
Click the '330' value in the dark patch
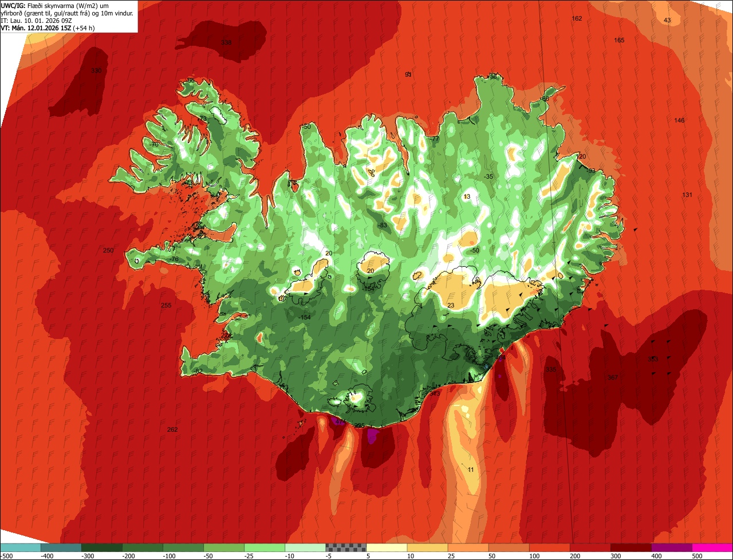[x=96, y=70]
